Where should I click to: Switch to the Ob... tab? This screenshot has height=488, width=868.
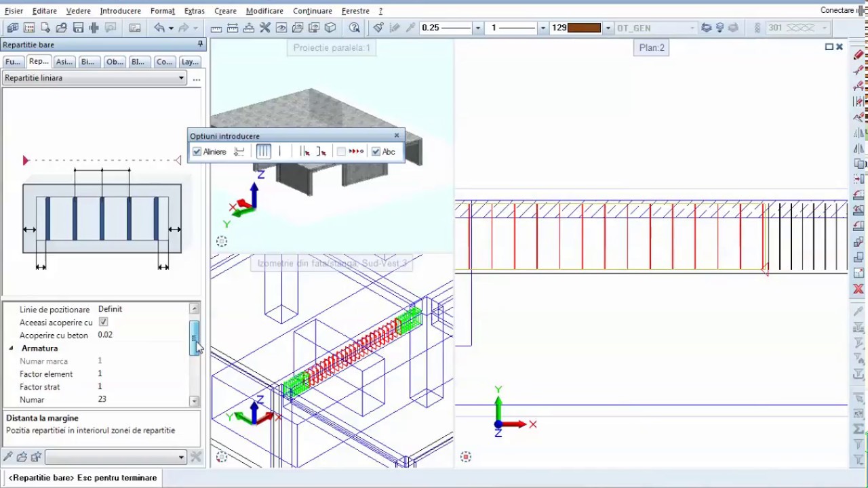tap(115, 62)
